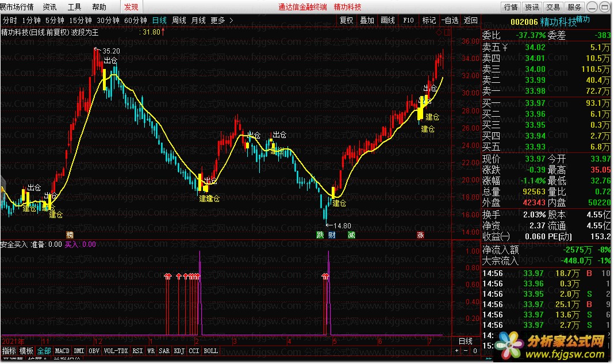This screenshot has width=614, height=364.
Task: Click stock code 002006 in quote panel
Action: [x=525, y=22]
